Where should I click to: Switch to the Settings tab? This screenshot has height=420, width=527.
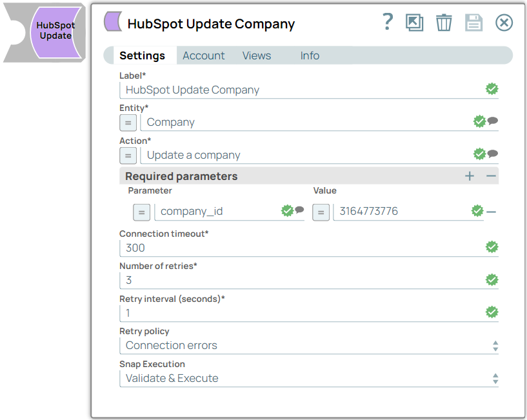click(x=142, y=55)
